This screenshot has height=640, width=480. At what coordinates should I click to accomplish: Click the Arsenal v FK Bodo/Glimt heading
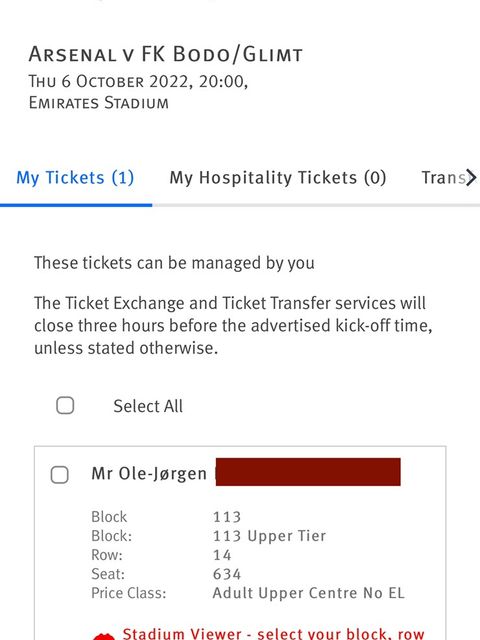165,54
